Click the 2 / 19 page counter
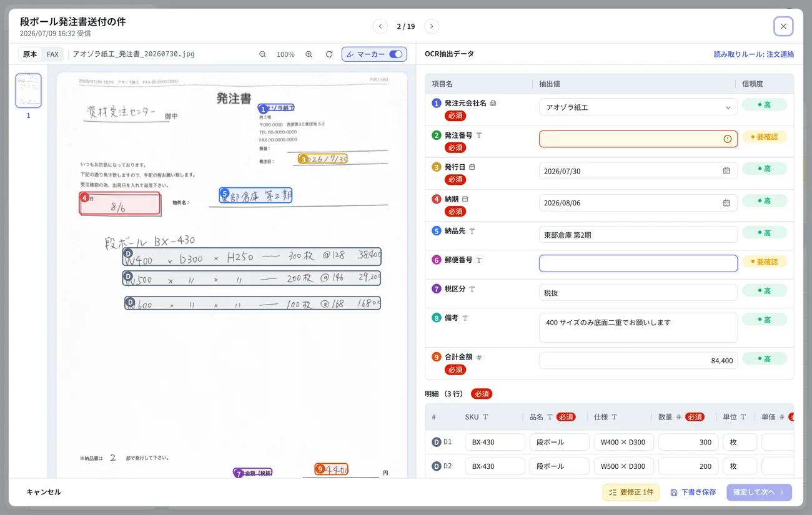 pyautogui.click(x=406, y=26)
